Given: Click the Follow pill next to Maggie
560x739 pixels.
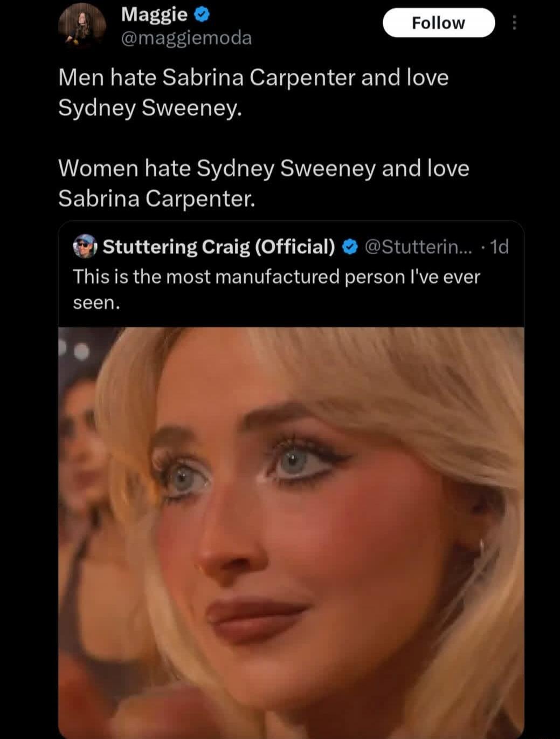Looking at the screenshot, I should point(438,22).
